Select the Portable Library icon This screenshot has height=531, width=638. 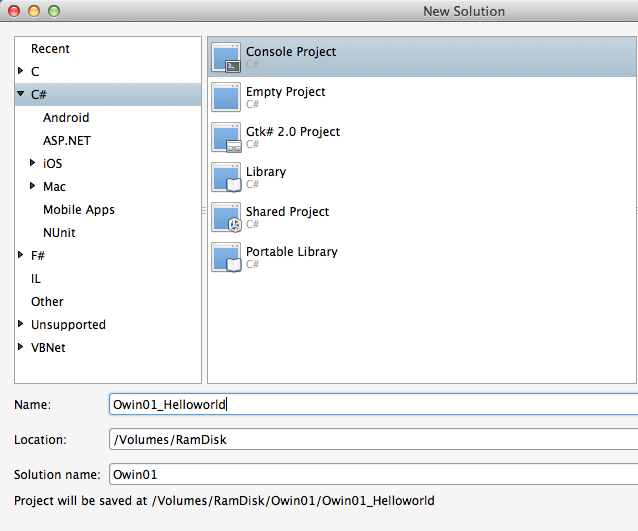[x=227, y=257]
